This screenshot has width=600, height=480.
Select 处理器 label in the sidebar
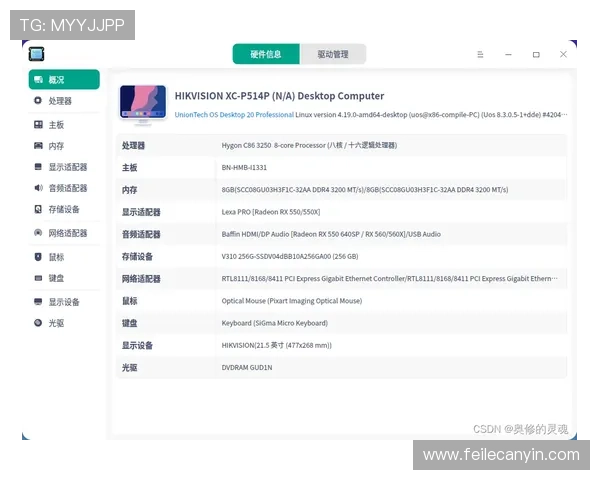60,101
